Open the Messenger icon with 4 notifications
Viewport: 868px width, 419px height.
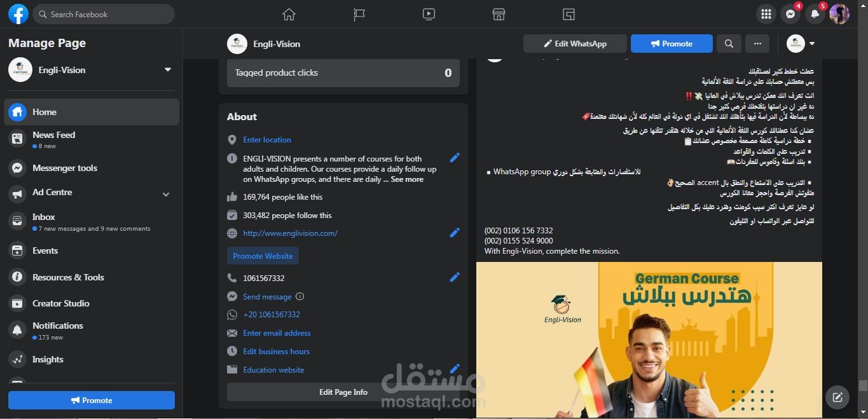[x=790, y=14]
